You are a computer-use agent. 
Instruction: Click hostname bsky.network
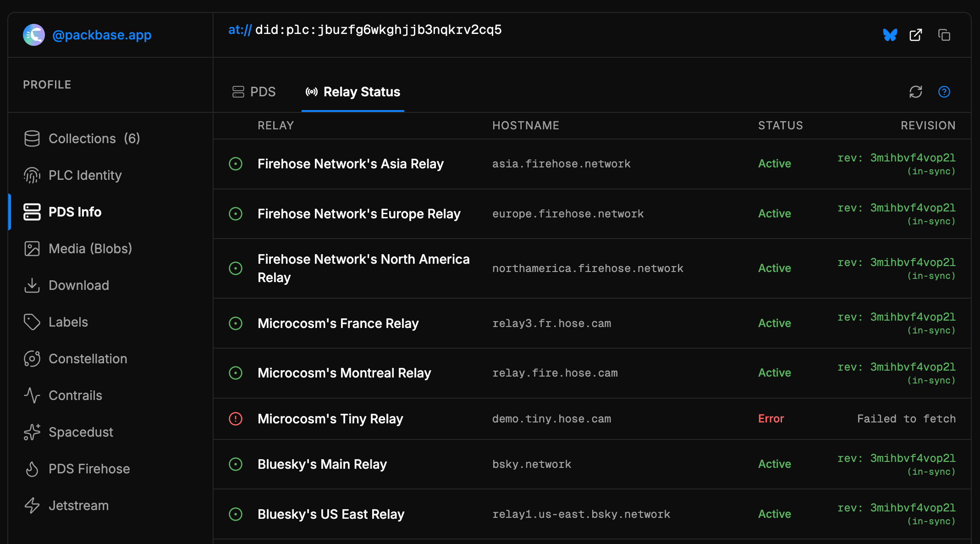[x=532, y=464]
